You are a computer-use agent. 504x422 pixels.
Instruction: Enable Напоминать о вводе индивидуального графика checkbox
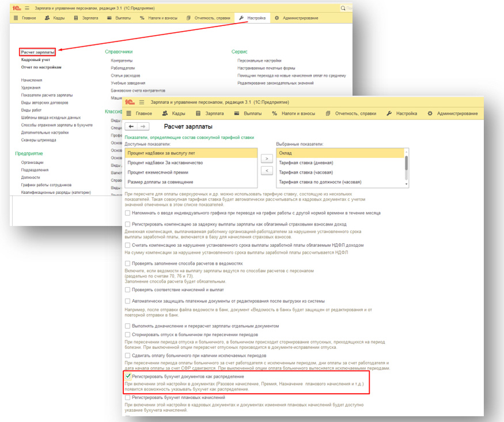[x=128, y=213]
